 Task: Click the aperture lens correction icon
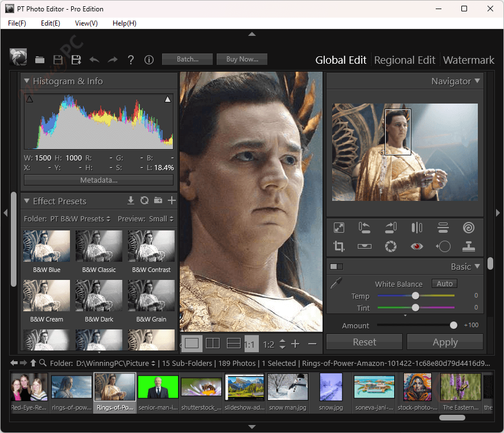click(391, 246)
